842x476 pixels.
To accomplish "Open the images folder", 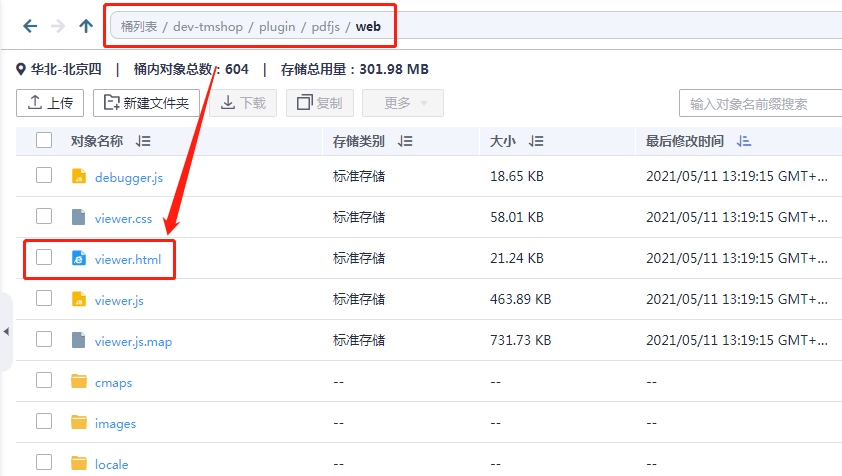I will coord(115,424).
